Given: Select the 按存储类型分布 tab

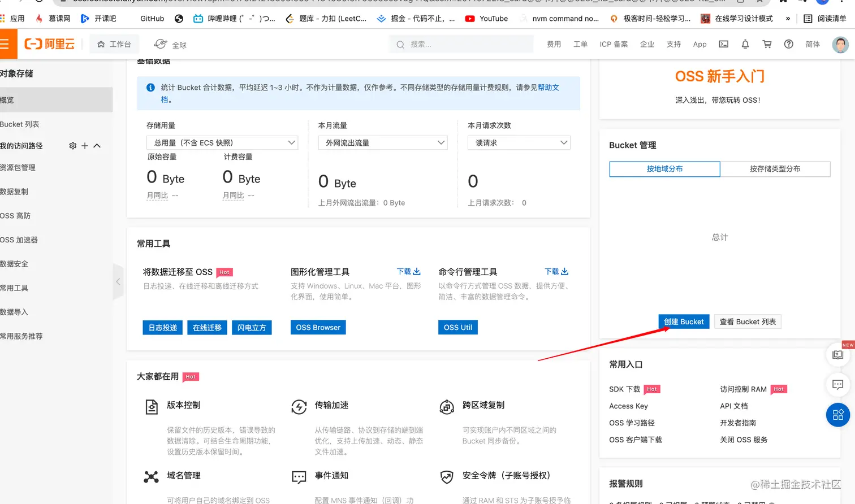Looking at the screenshot, I should click(775, 169).
